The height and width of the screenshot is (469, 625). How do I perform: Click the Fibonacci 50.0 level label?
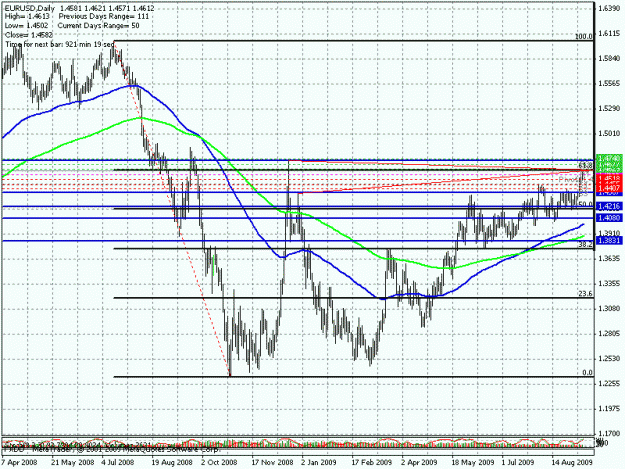coord(586,204)
